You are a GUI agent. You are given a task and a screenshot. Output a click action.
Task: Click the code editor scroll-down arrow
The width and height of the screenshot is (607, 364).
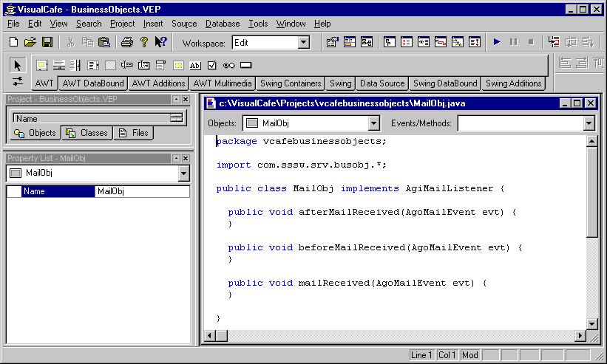click(591, 324)
